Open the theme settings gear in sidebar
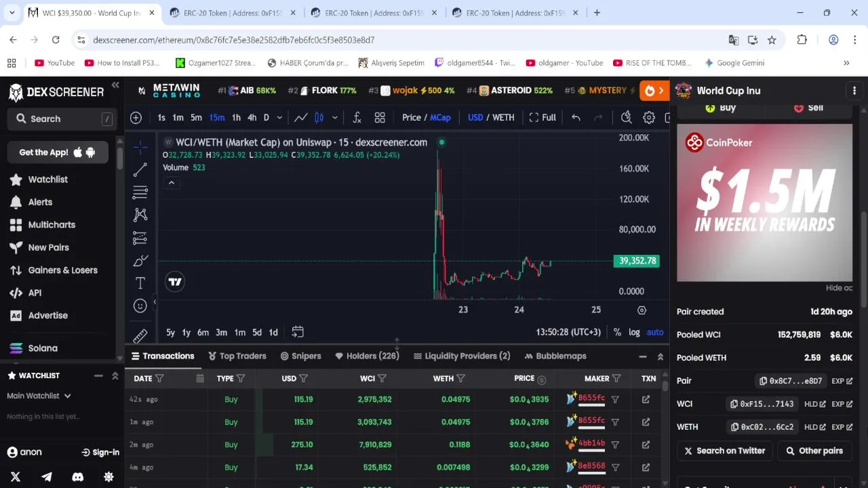Viewport: 868px width, 488px height. (108, 477)
